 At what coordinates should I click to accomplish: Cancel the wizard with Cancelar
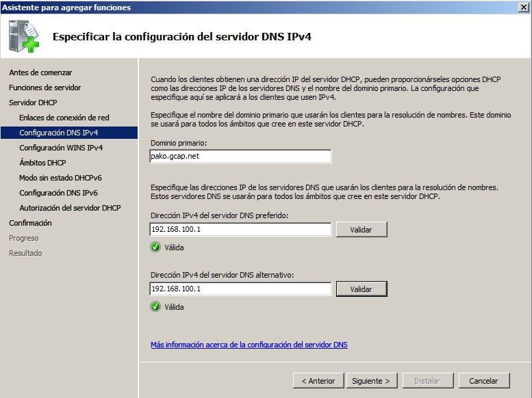484,381
